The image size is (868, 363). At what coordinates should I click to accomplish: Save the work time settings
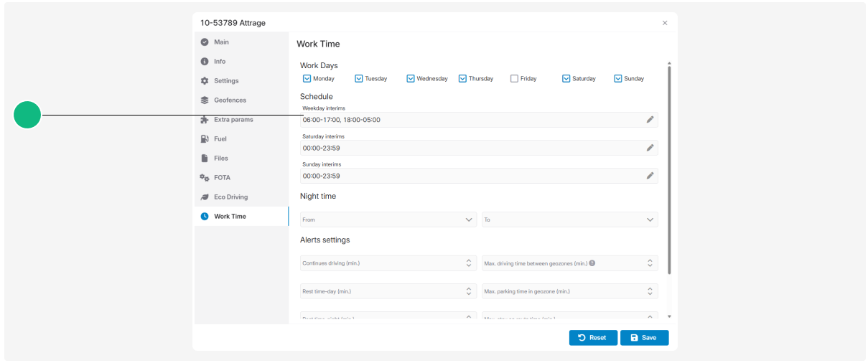pyautogui.click(x=644, y=338)
